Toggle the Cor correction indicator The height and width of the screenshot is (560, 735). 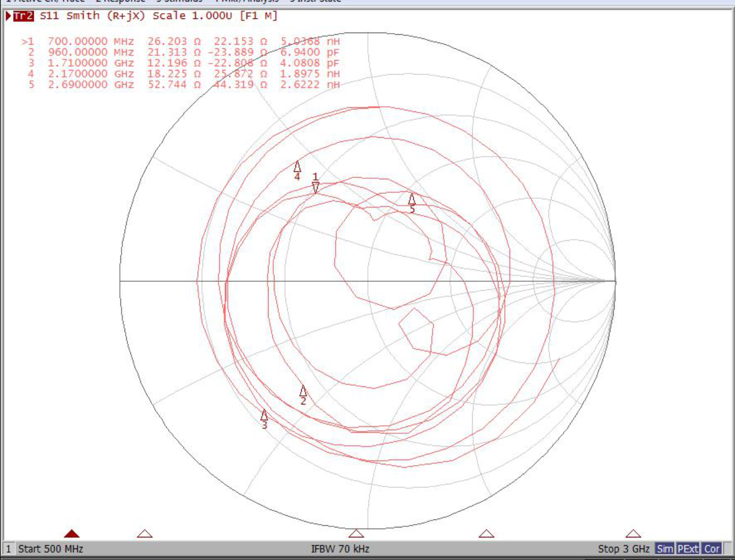coord(712,549)
